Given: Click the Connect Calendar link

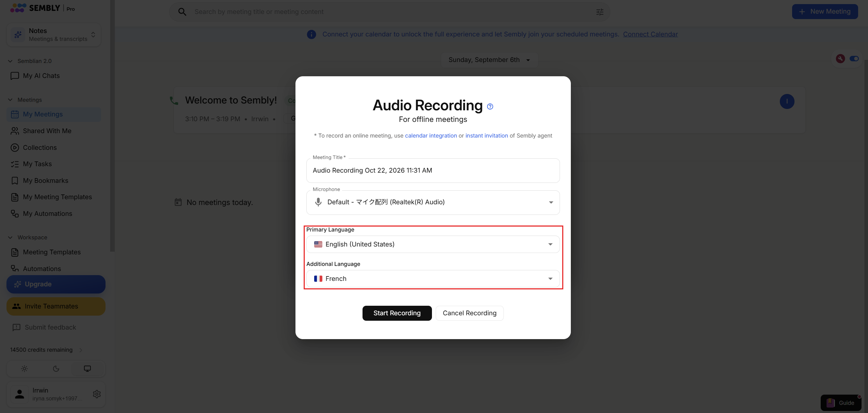Looking at the screenshot, I should 650,34.
